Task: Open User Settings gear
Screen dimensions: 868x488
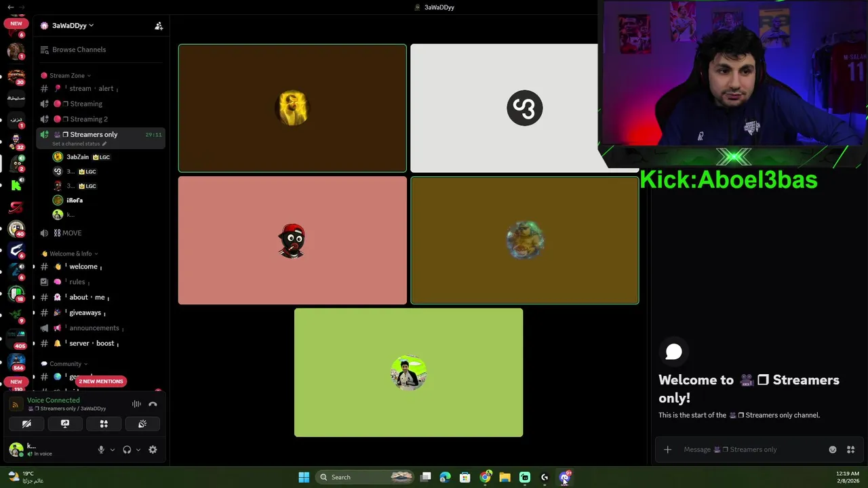Action: point(153,449)
